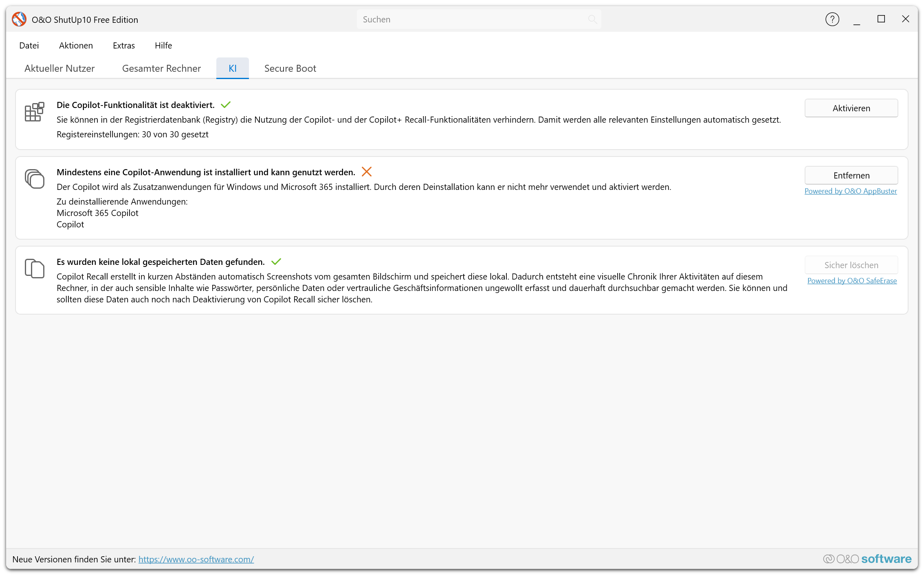Click 'Mindestens eine Copilot-Anwendung ist installiert' heading
This screenshot has width=924, height=575.
pyautogui.click(x=206, y=172)
